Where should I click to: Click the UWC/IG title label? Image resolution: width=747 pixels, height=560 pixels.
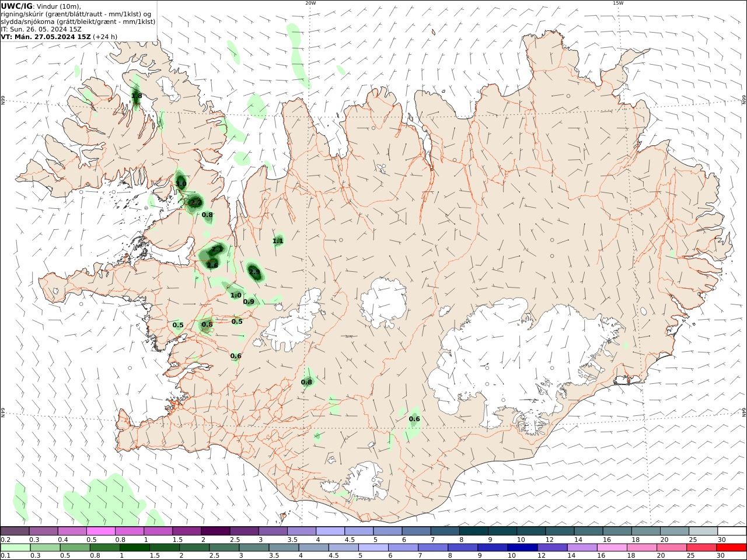point(17,6)
